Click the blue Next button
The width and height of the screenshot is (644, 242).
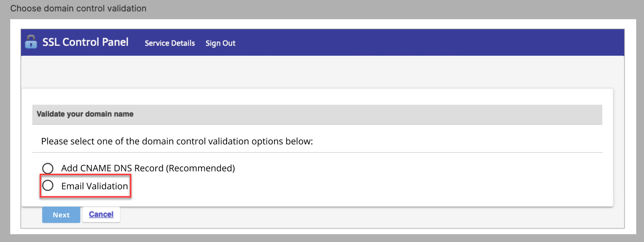click(x=61, y=215)
